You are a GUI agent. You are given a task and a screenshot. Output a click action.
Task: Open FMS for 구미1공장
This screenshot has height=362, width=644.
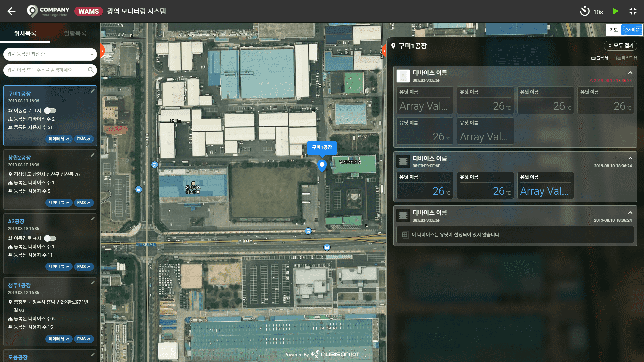point(84,139)
